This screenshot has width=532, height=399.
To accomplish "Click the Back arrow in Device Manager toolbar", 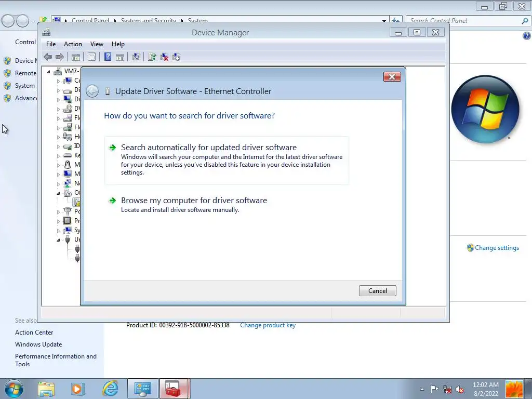I will [48, 57].
